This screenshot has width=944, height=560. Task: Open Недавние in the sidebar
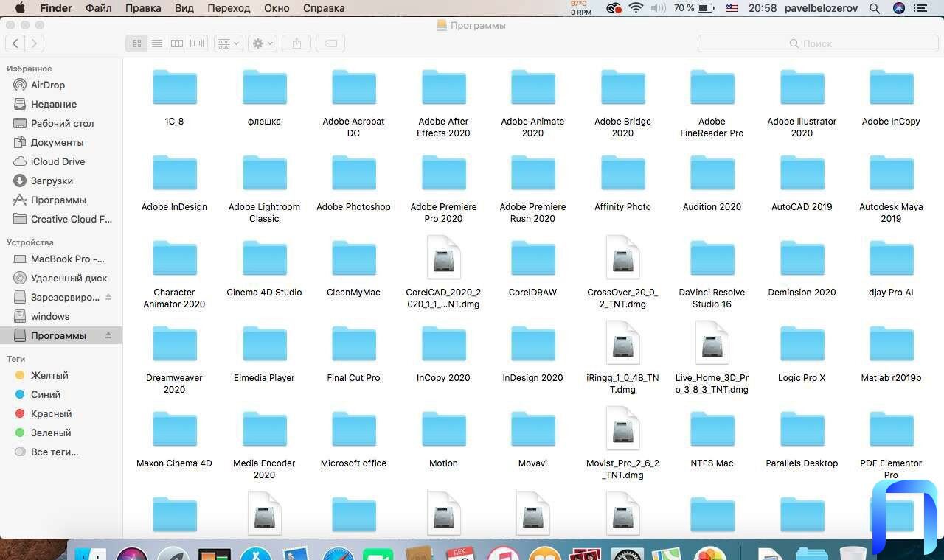(61, 104)
